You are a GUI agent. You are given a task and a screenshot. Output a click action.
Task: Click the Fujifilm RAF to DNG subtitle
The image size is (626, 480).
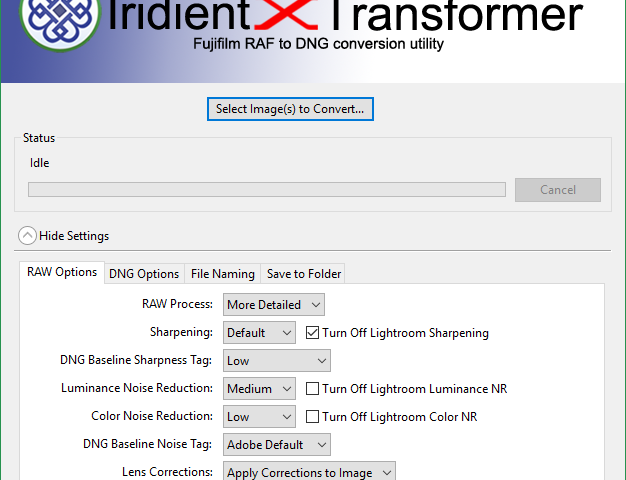pos(318,44)
